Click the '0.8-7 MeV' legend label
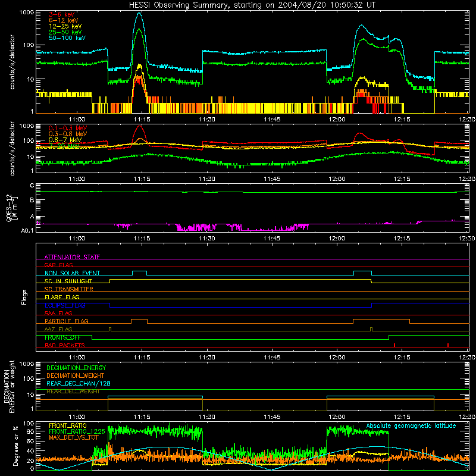 [x=65, y=140]
